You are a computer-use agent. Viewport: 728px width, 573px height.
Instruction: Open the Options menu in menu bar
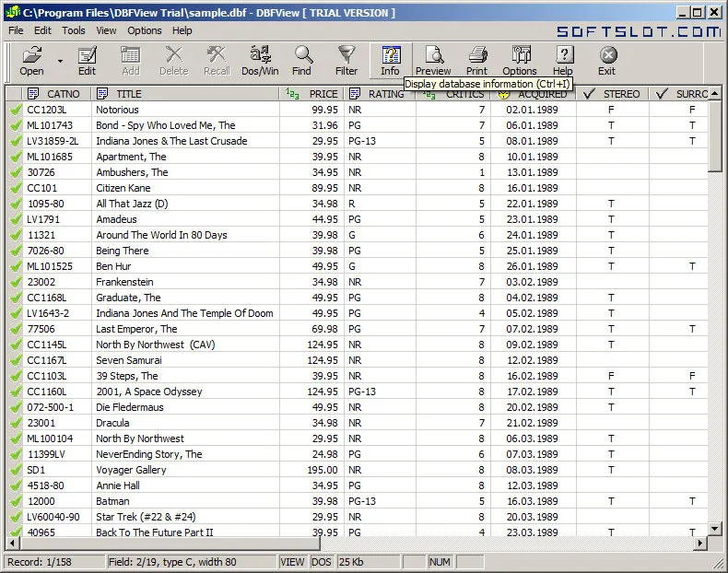(x=145, y=30)
